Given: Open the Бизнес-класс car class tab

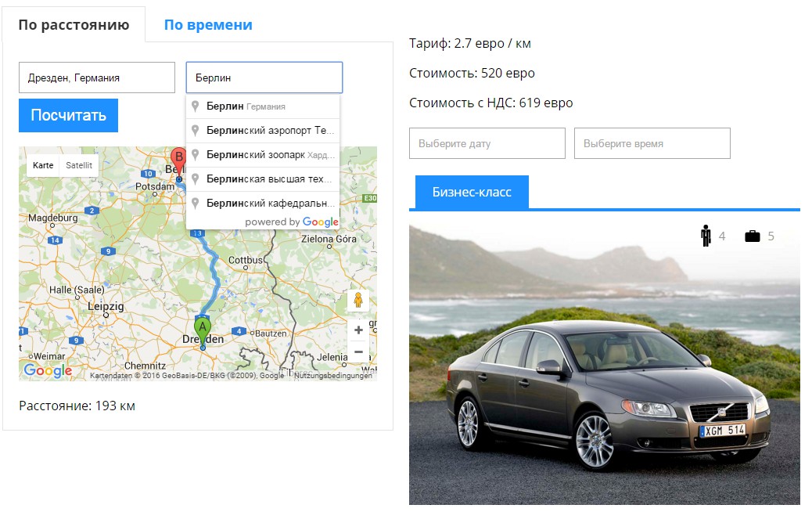Looking at the screenshot, I should coord(472,193).
